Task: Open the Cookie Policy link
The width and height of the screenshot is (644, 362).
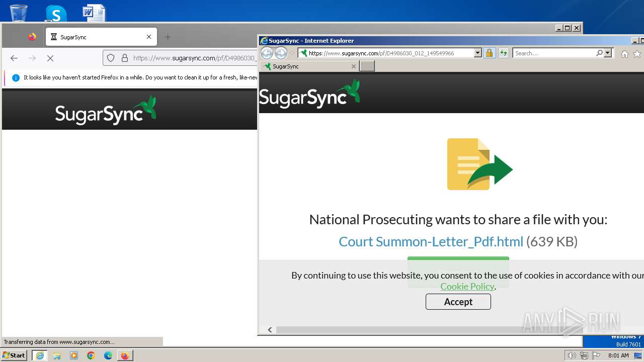Action: click(467, 286)
